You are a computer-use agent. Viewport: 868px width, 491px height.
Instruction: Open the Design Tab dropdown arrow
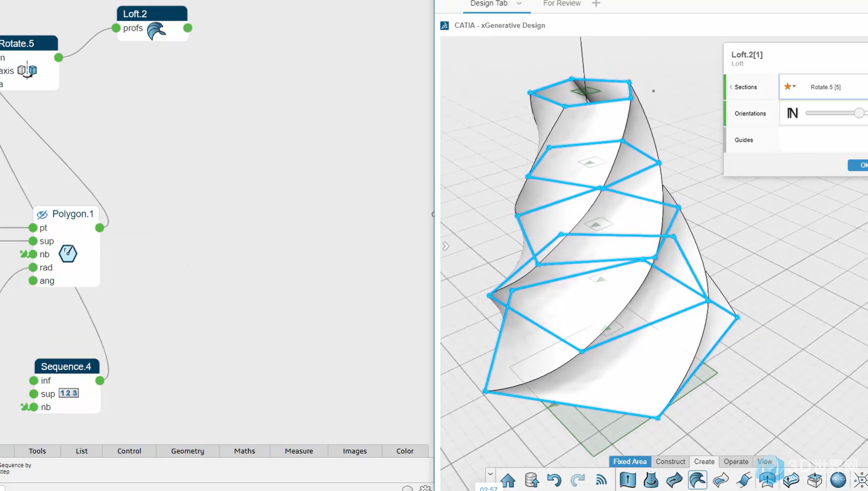(519, 3)
